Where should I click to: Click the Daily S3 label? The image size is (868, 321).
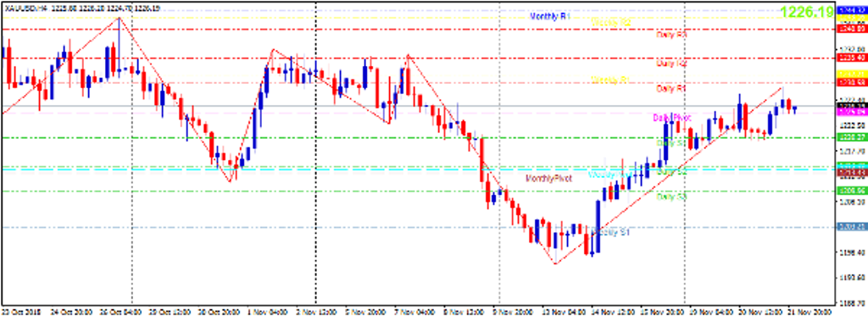[x=671, y=196]
